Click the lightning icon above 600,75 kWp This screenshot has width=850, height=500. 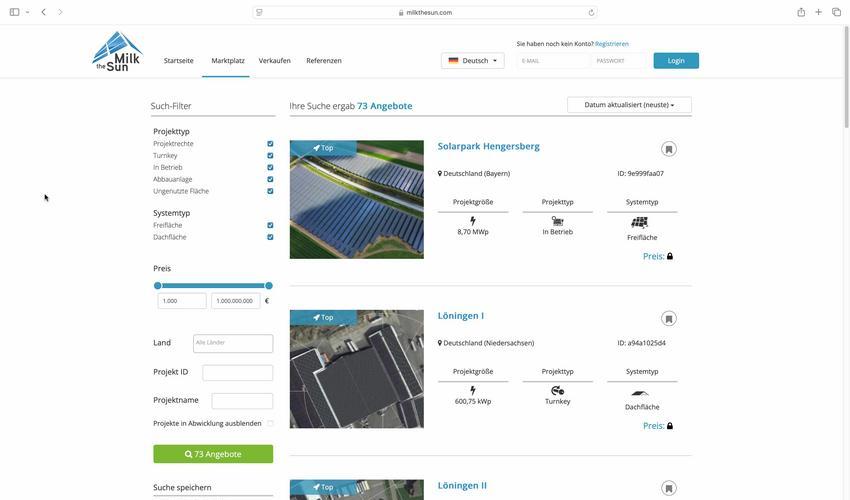click(473, 390)
